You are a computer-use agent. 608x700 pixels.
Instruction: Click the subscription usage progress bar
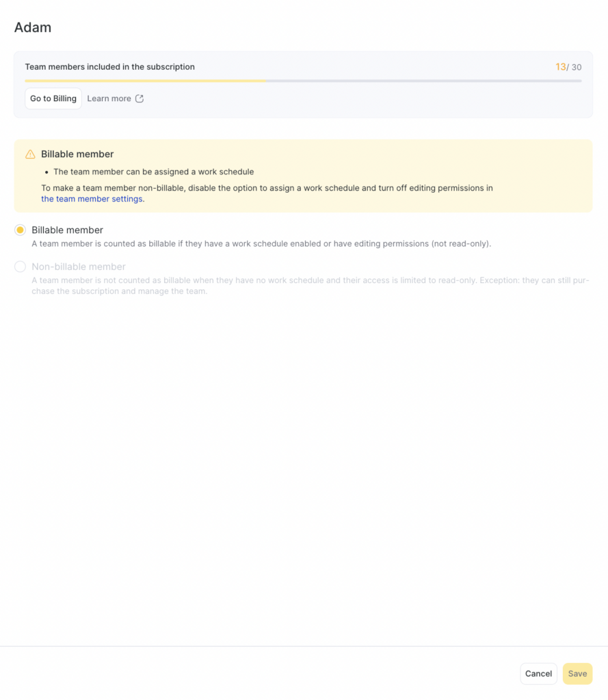pyautogui.click(x=303, y=81)
